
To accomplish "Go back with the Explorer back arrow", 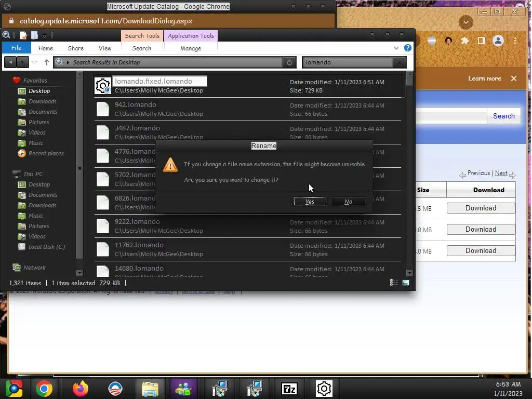I will [x=10, y=62].
